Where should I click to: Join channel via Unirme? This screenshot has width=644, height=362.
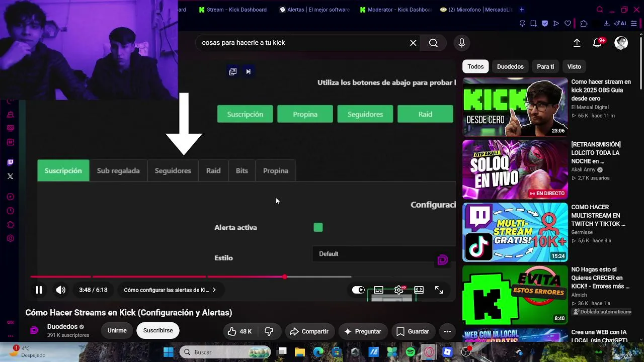117,330
